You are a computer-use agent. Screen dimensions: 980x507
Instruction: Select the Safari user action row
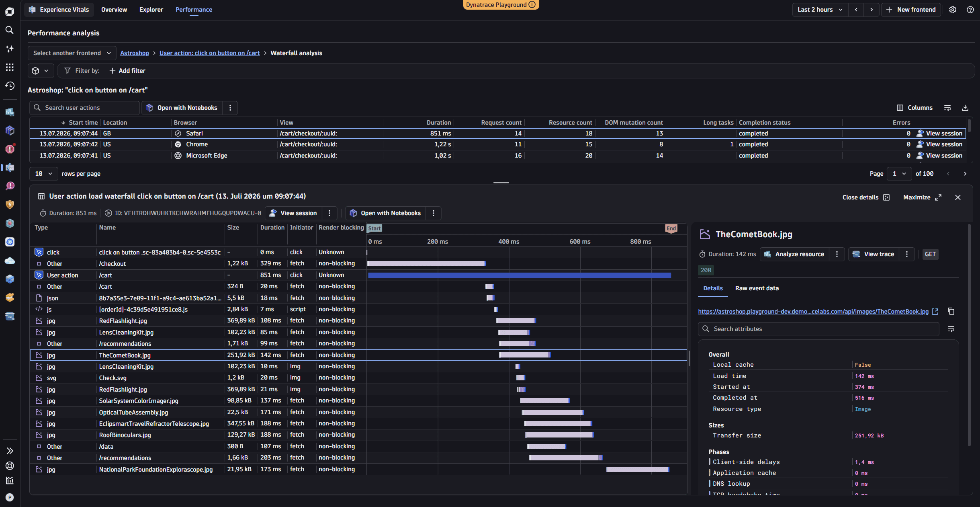tap(497, 133)
